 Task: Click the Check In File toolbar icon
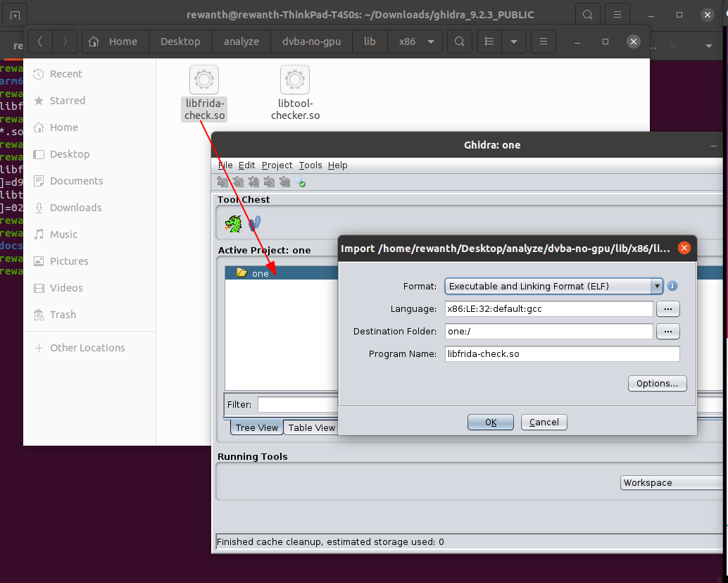coord(269,182)
